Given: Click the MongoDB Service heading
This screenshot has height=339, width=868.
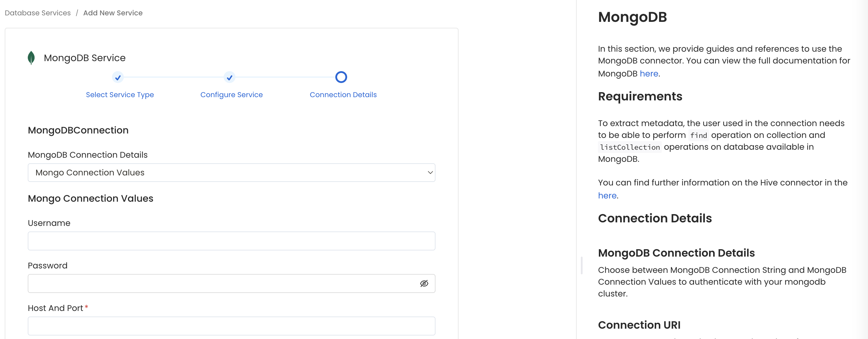Looking at the screenshot, I should [x=84, y=58].
